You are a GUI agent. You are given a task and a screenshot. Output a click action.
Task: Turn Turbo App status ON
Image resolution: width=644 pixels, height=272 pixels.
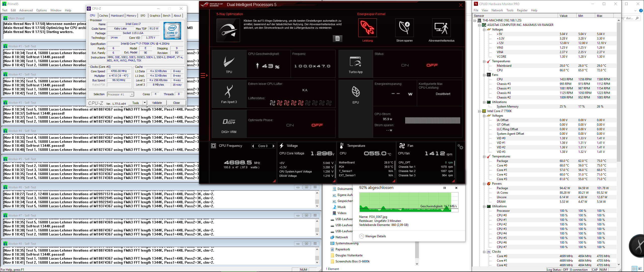(x=405, y=65)
